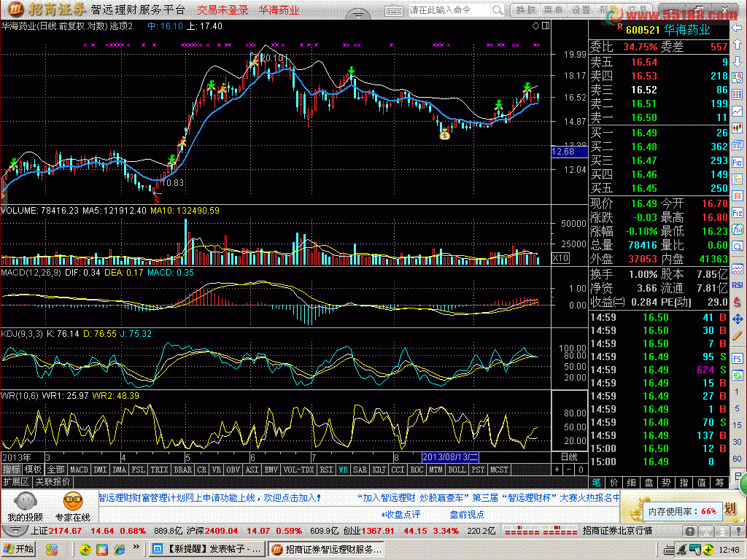Open Internet Explorer from taskbar quick launch
747x560 pixels.
[x=120, y=550]
